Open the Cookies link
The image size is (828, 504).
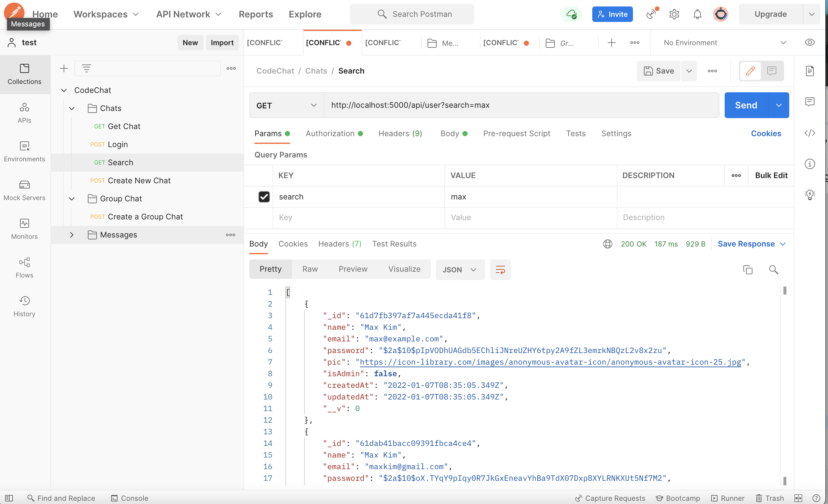click(766, 133)
